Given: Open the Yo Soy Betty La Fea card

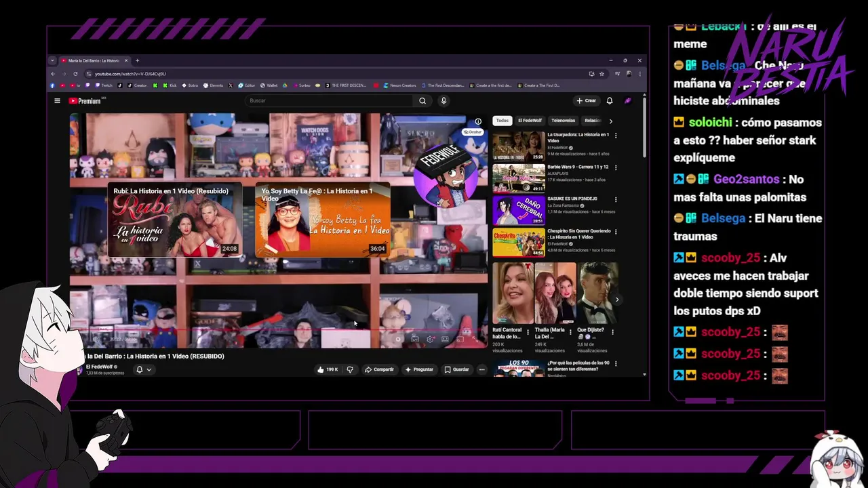Looking at the screenshot, I should (323, 220).
